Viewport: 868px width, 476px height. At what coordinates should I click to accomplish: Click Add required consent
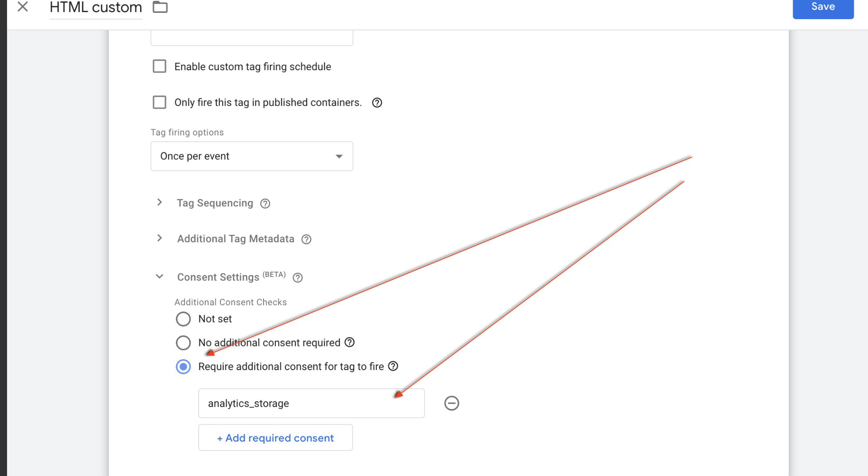click(275, 438)
